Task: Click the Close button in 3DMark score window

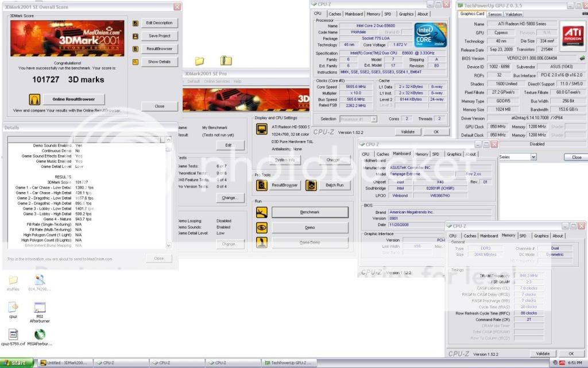Action: click(x=160, y=106)
